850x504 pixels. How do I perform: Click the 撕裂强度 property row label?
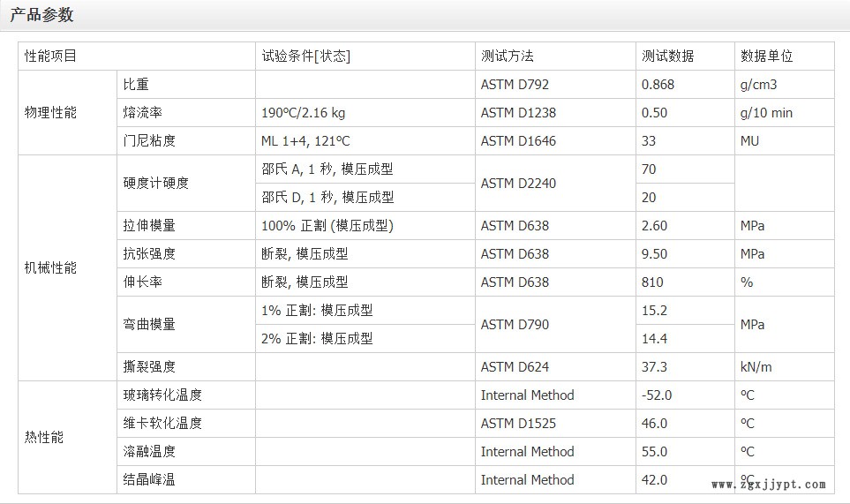[149, 367]
